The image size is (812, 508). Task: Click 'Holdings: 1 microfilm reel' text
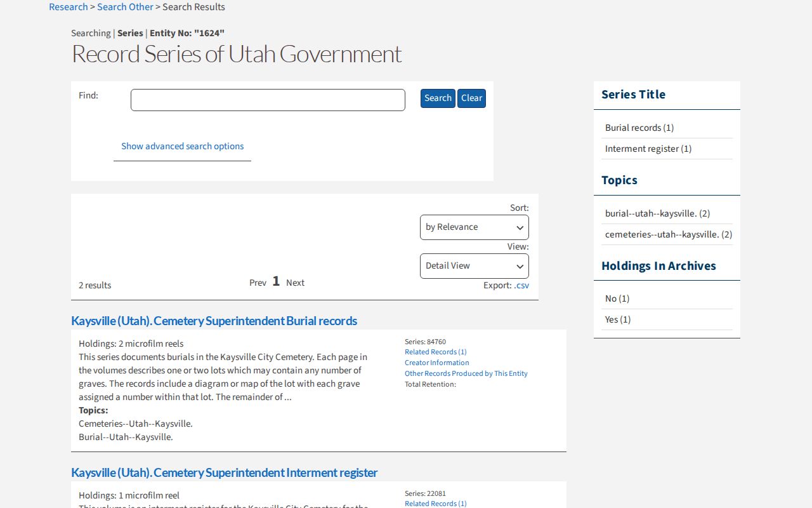point(129,495)
